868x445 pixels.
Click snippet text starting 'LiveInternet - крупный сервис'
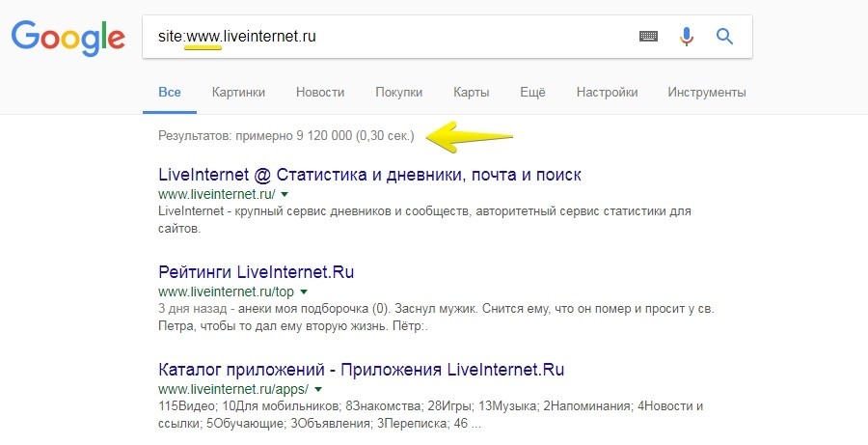click(x=424, y=220)
